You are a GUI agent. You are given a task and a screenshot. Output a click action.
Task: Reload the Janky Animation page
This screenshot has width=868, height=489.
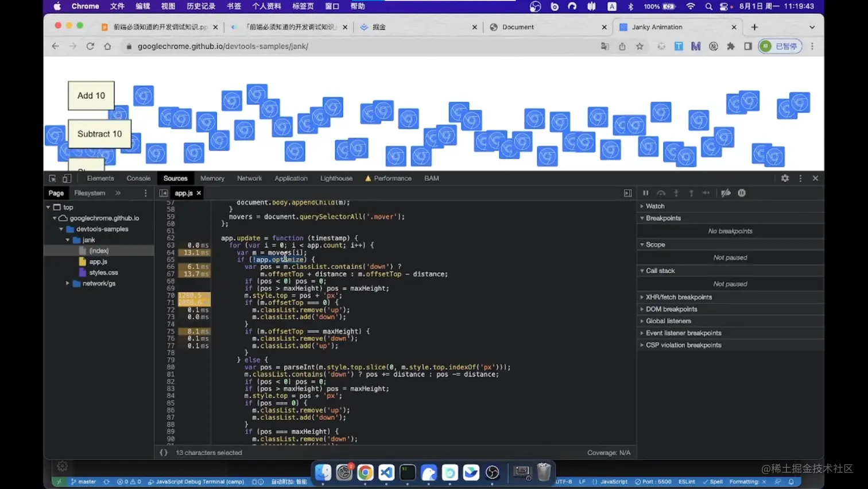[90, 46]
